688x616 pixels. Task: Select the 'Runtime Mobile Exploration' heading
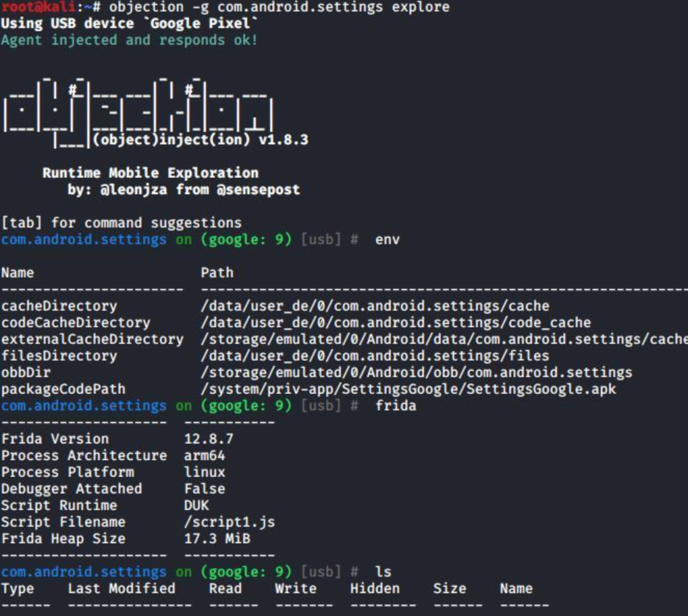pos(150,173)
